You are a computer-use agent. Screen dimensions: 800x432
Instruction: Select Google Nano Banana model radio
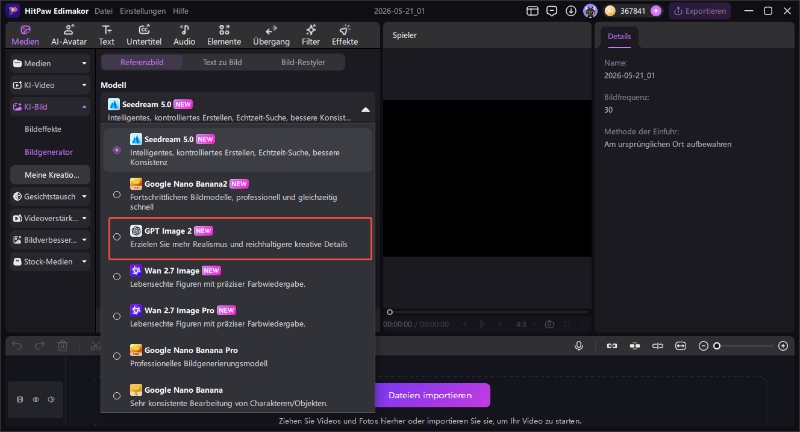click(117, 396)
